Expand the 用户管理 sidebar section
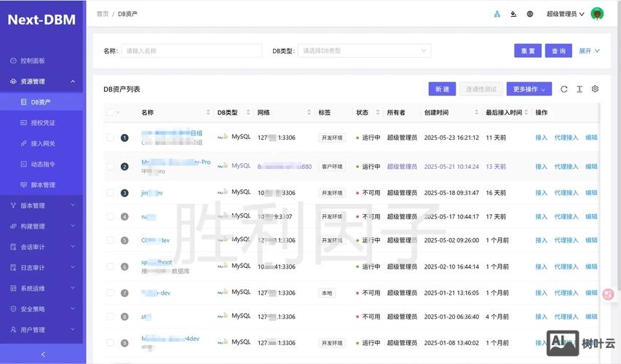The image size is (621, 364). click(x=41, y=330)
